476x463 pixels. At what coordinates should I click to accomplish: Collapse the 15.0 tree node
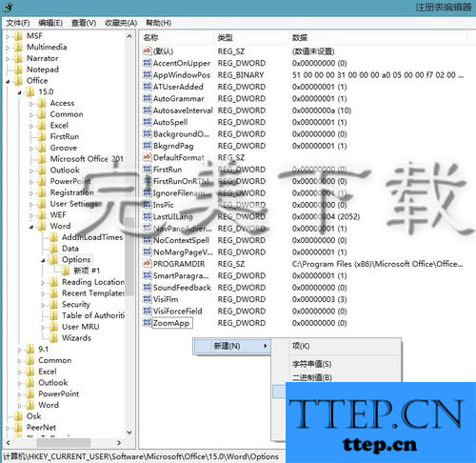tap(20, 92)
